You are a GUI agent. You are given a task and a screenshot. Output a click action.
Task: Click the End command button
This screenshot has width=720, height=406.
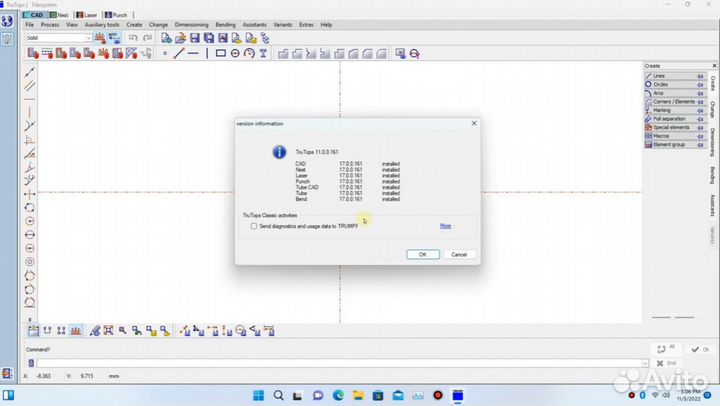point(667,363)
